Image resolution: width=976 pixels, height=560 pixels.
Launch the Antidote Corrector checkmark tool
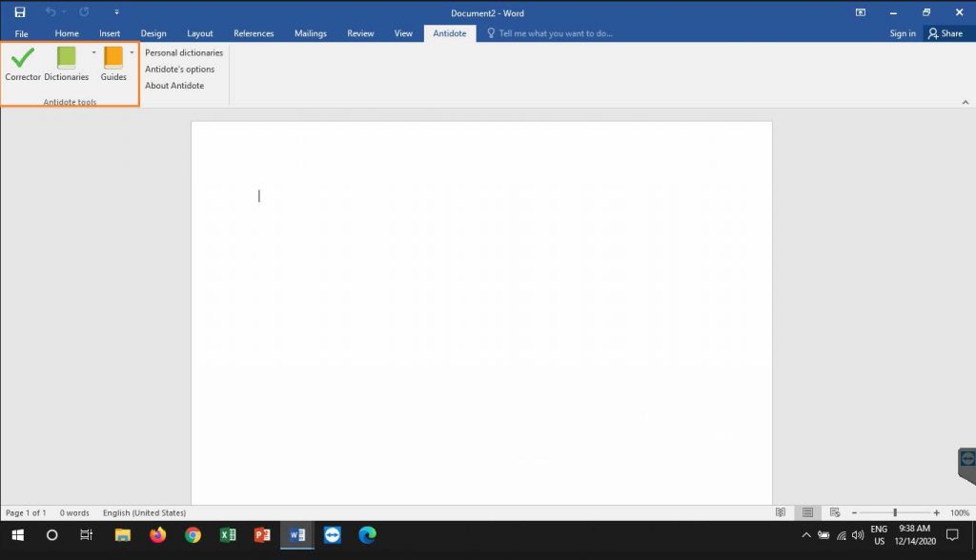tap(23, 59)
